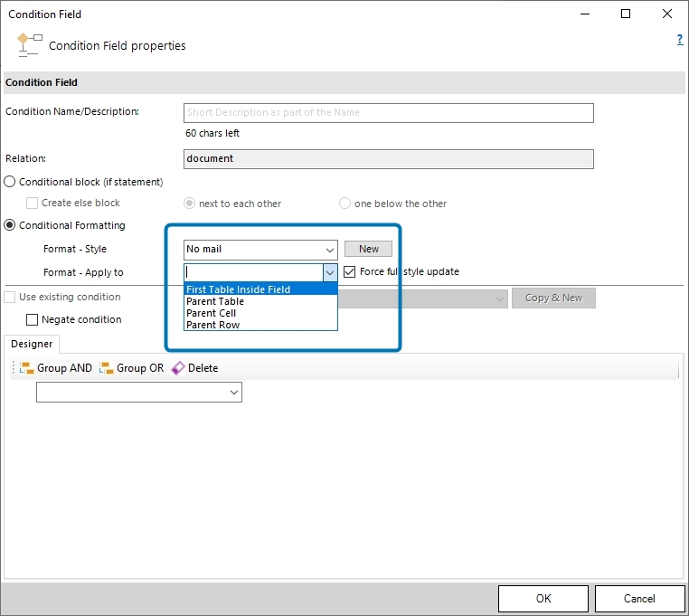689x616 pixels.
Task: Open help via the question mark
Action: (680, 40)
